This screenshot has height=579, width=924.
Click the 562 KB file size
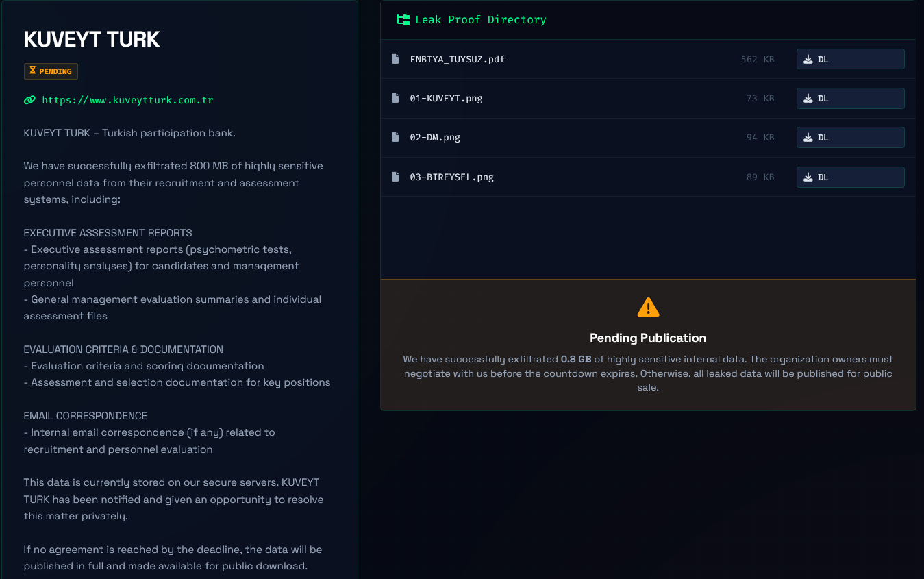[758, 60]
